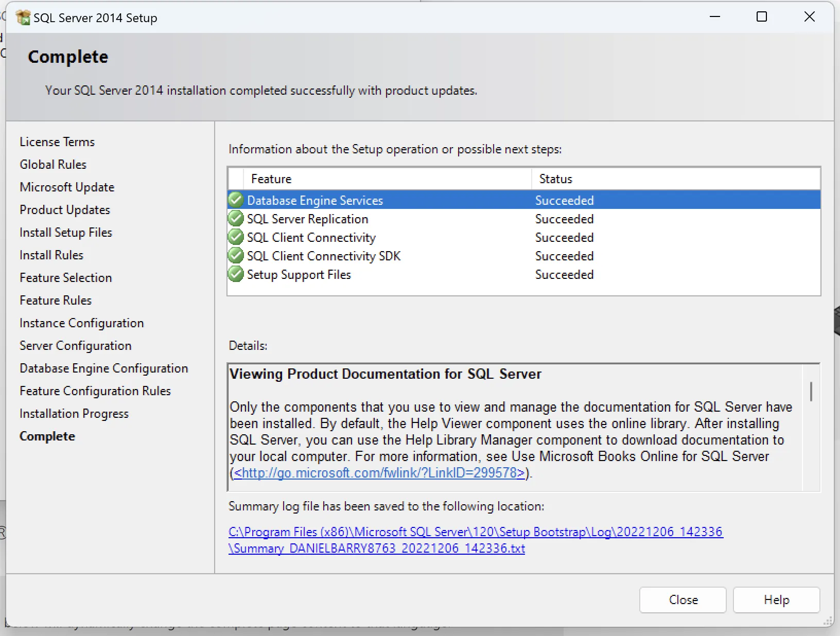Screen dimensions: 840x636
Task: Click Succeeded status for SQL Server Replication
Action: coord(565,219)
